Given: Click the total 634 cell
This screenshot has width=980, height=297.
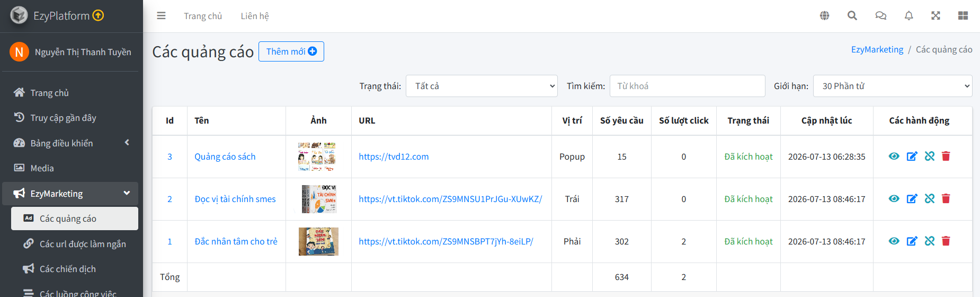Looking at the screenshot, I should [x=622, y=277].
